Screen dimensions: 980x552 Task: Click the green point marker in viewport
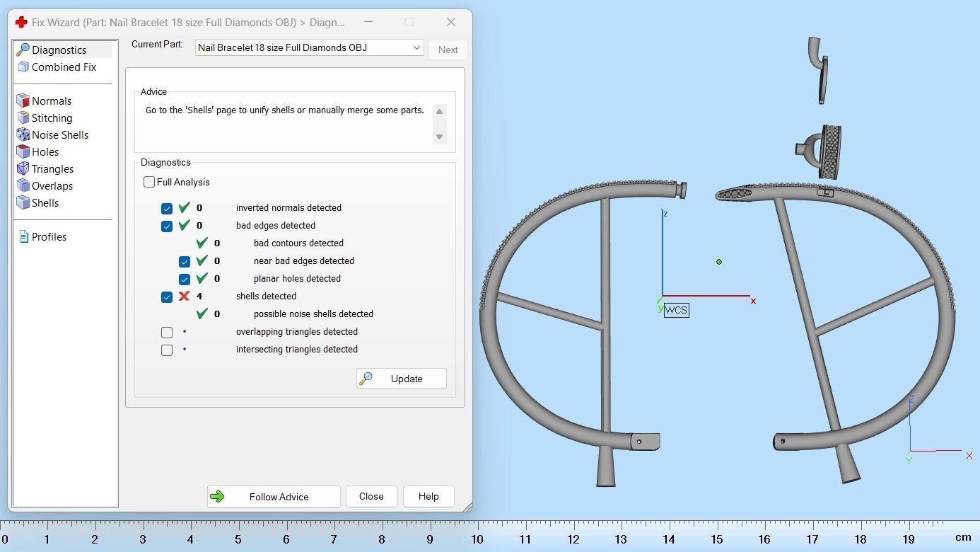click(719, 262)
